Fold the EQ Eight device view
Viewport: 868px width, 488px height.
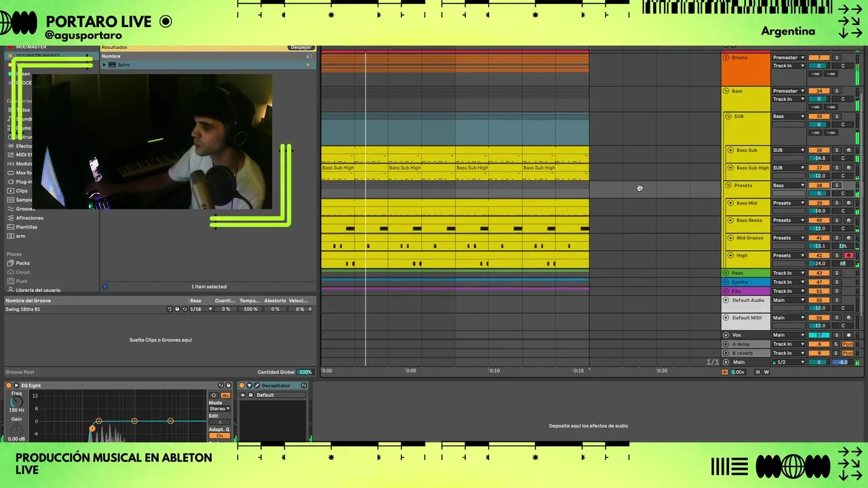16,386
